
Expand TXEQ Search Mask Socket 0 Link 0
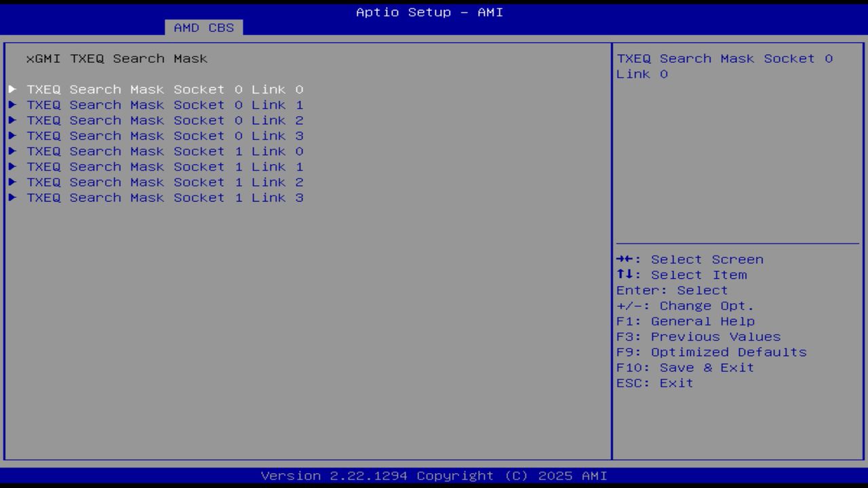[x=165, y=89]
